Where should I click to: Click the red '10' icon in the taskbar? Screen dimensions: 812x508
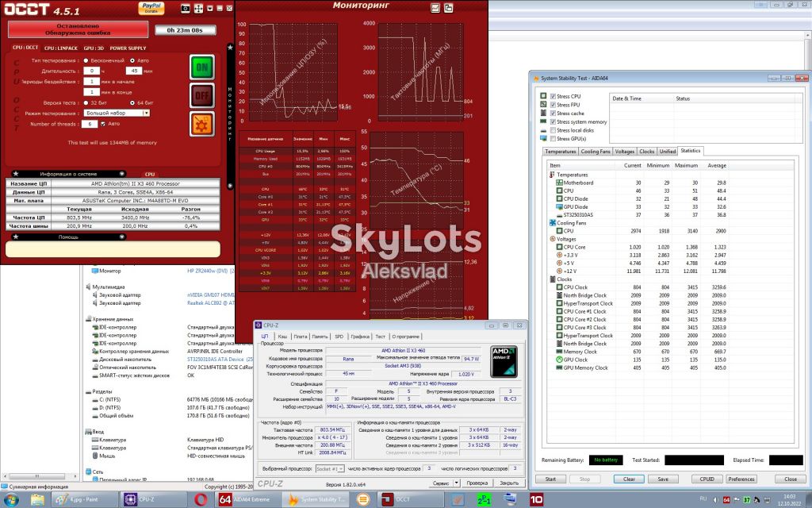click(x=537, y=500)
